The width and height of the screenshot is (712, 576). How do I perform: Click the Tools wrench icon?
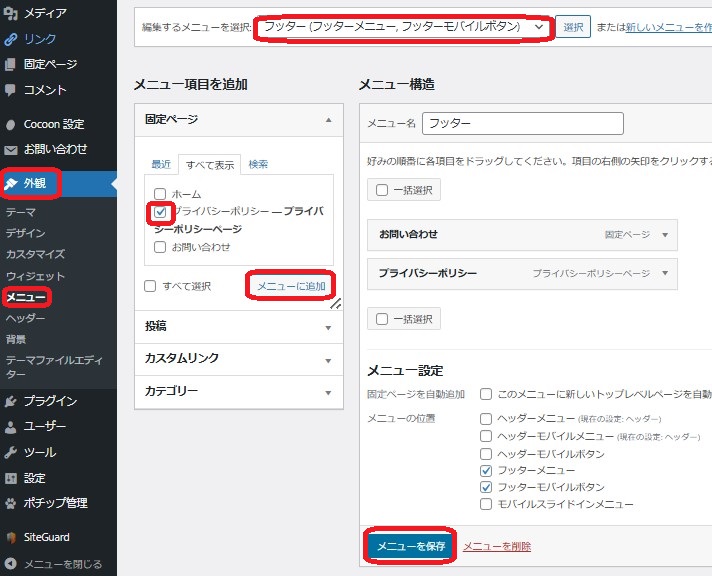(x=10, y=453)
